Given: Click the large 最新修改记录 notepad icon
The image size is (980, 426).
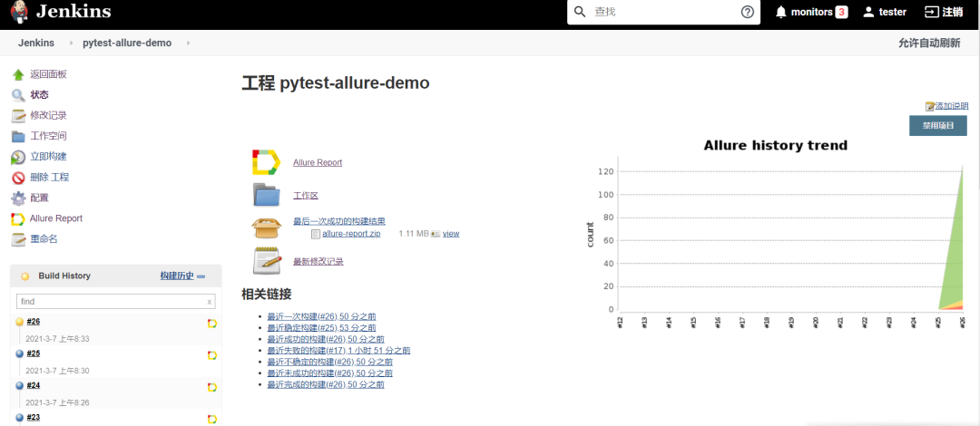Looking at the screenshot, I should (267, 260).
